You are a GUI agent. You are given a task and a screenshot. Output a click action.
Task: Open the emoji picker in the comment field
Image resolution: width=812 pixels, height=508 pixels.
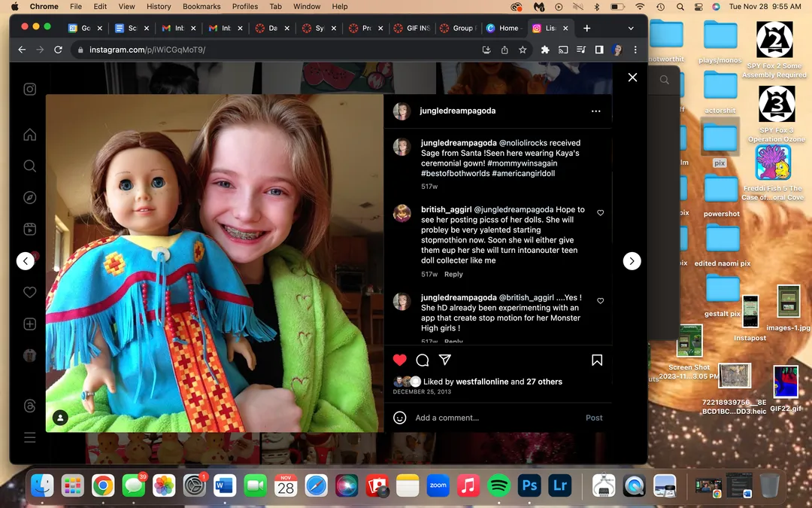pyautogui.click(x=399, y=418)
